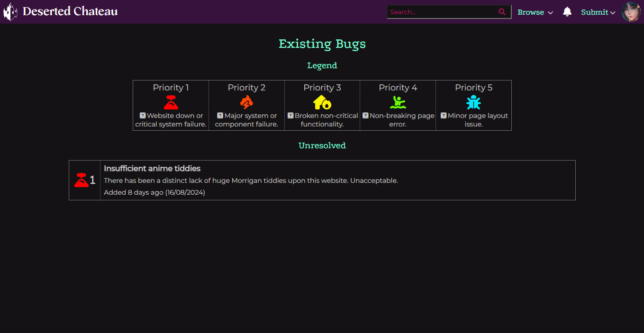Click help mark beside "Website down or critical"
Image resolution: width=644 pixels, height=333 pixels.
143,116
